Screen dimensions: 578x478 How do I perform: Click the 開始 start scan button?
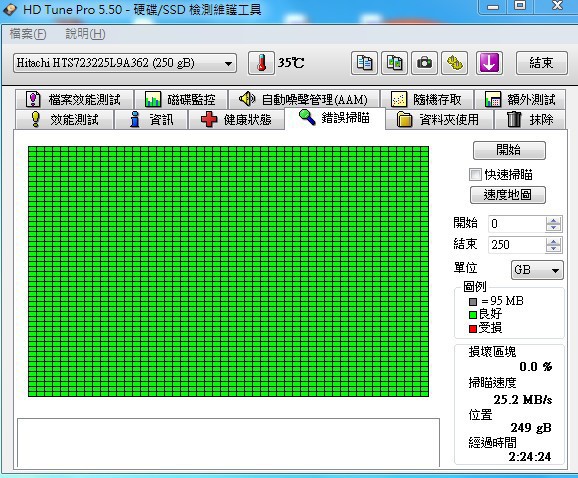point(509,150)
